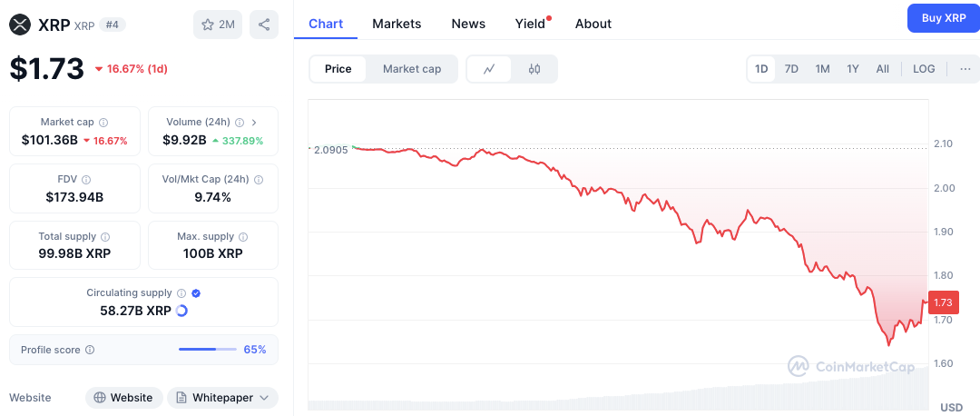
Task: Switch to the Markets tab
Action: pos(397,24)
